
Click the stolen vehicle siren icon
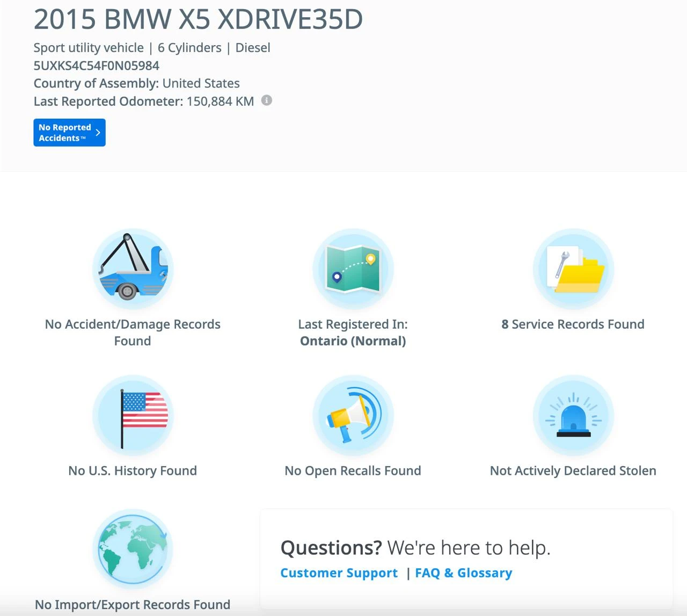(x=573, y=416)
